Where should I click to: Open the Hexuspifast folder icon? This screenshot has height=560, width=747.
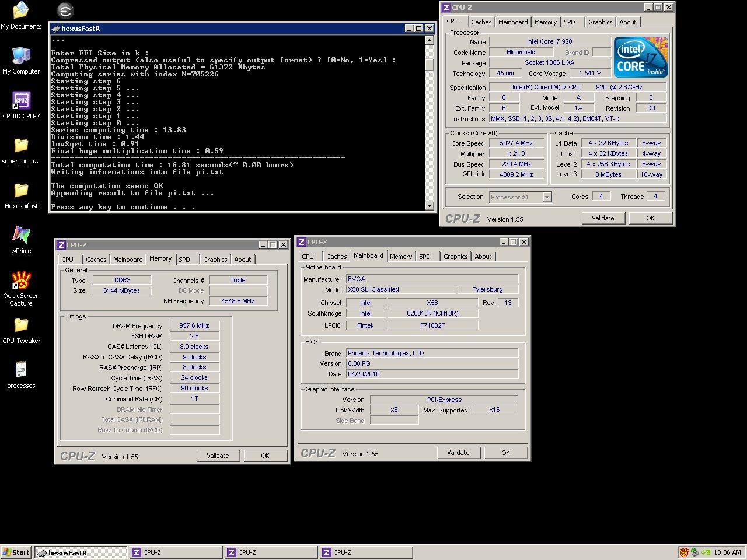click(21, 195)
